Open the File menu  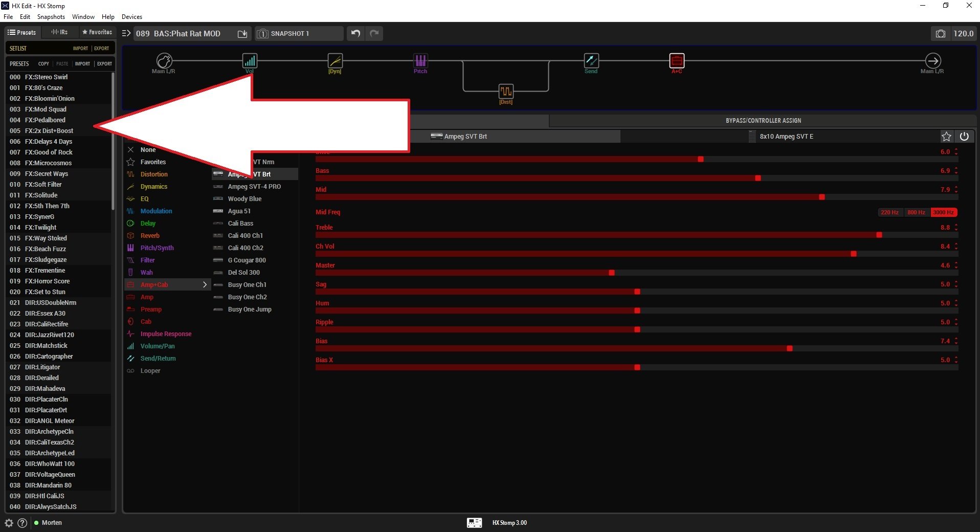8,17
